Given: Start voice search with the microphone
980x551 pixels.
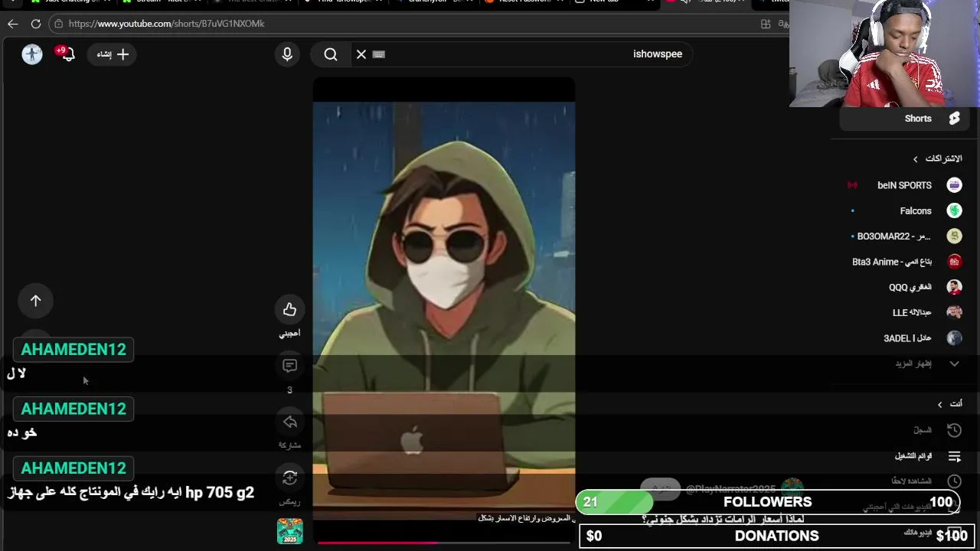Looking at the screenshot, I should coord(287,54).
